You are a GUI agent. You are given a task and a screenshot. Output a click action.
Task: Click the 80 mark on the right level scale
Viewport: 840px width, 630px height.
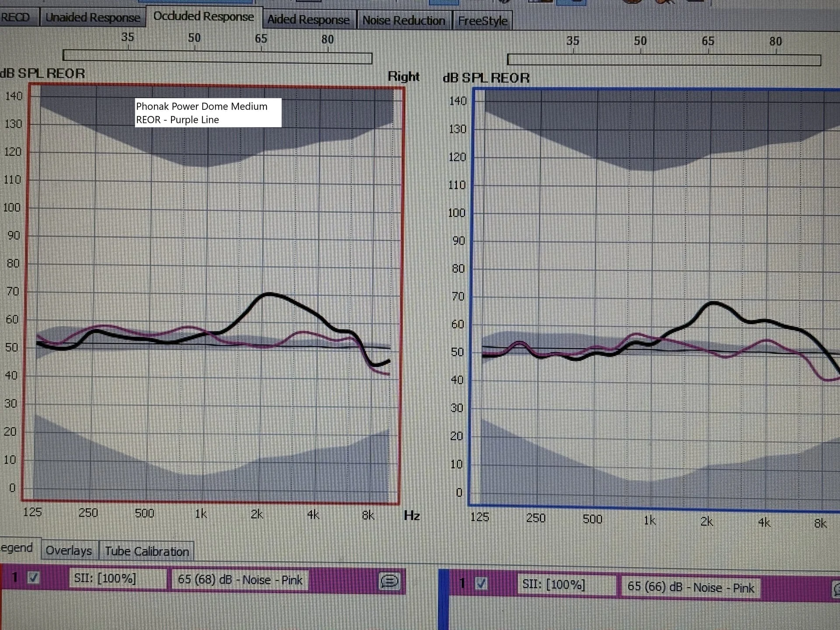[x=775, y=41]
